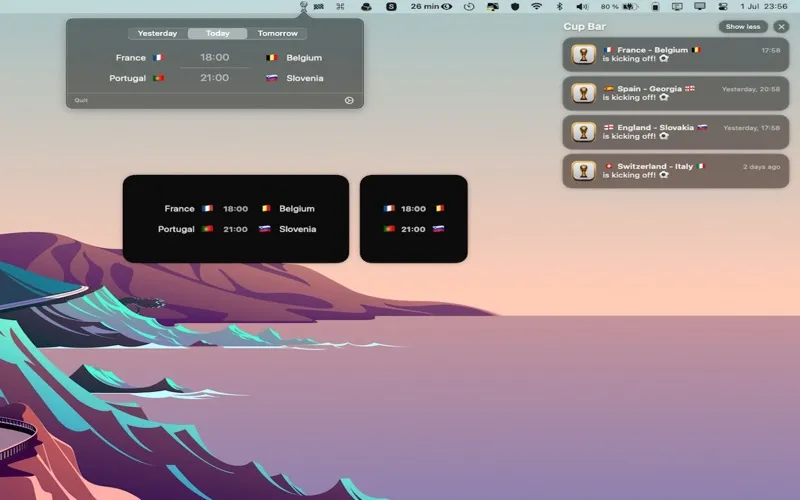This screenshot has width=800, height=500.
Task: Click the 26 min eye timer item
Action: tap(431, 7)
